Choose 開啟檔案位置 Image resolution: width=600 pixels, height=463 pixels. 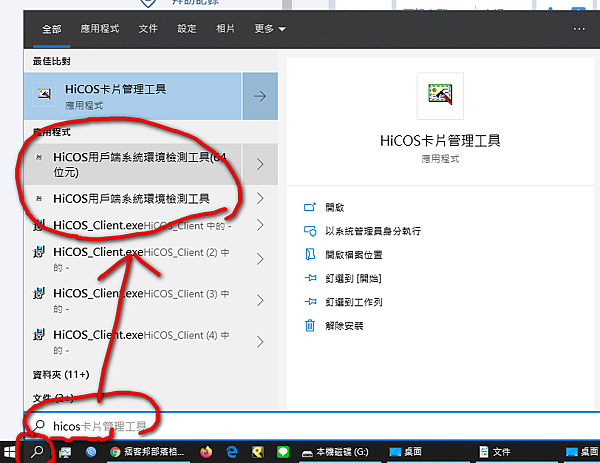354,255
